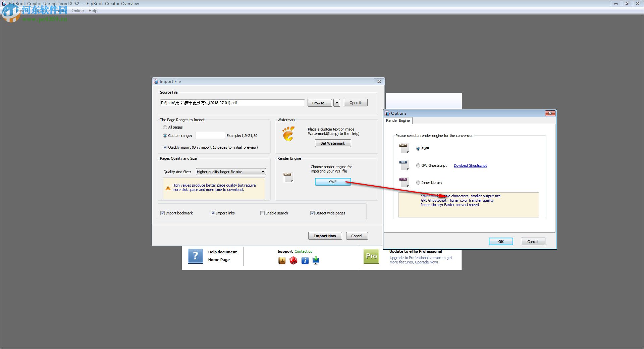This screenshot has width=644, height=349.
Task: Click "Update to eFlip Professional" heading
Action: click(416, 251)
